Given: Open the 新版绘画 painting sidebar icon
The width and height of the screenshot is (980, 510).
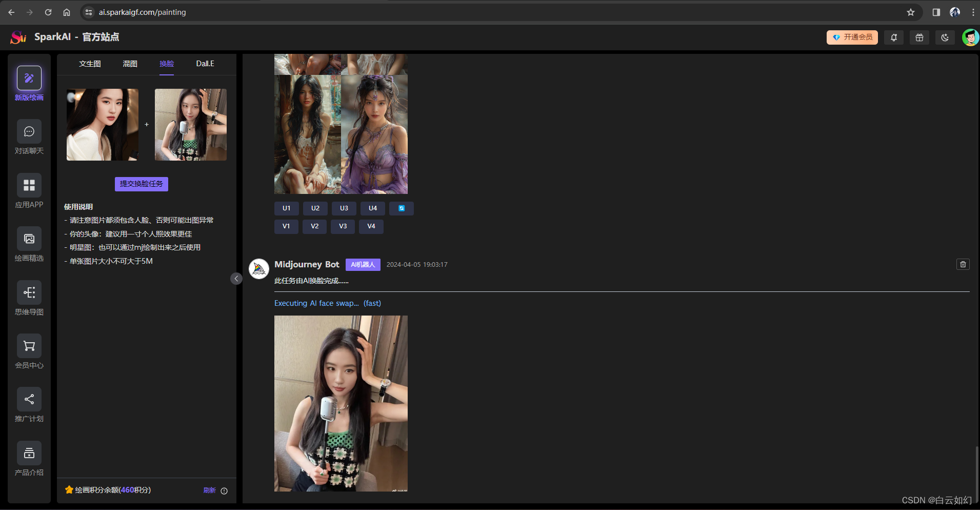Looking at the screenshot, I should [29, 79].
